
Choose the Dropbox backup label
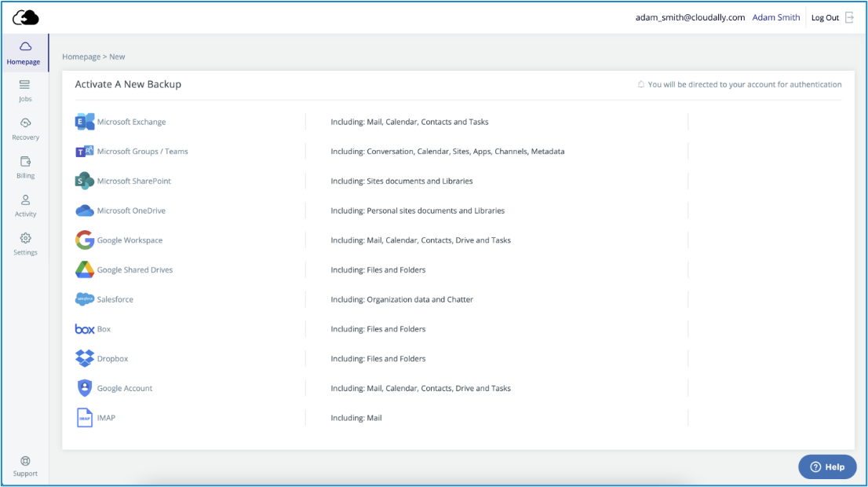click(112, 359)
